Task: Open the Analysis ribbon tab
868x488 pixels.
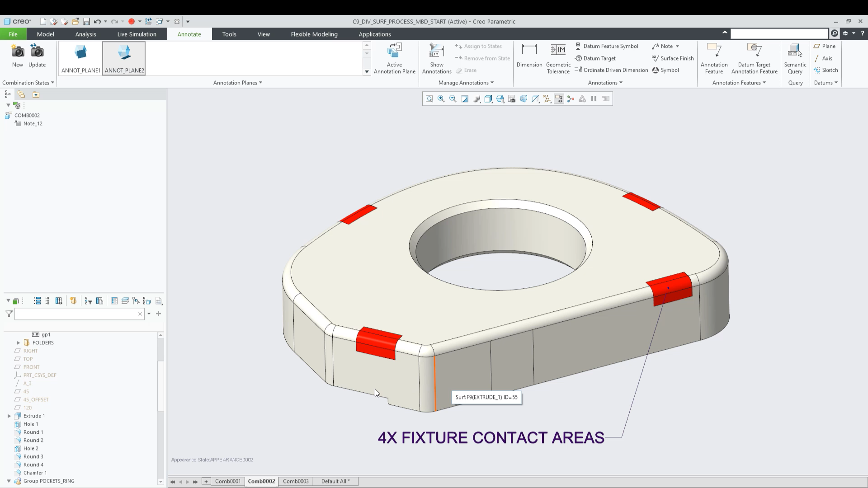Action: click(x=85, y=34)
